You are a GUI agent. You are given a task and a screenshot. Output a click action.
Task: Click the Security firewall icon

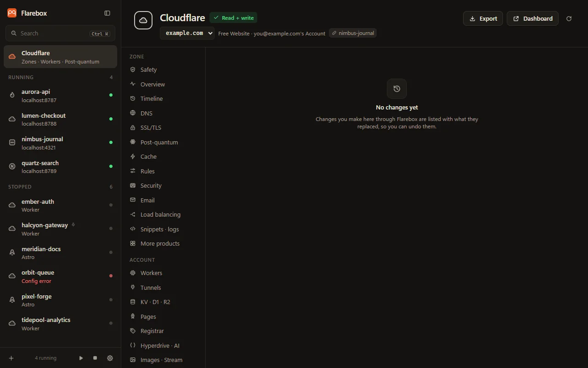click(133, 185)
